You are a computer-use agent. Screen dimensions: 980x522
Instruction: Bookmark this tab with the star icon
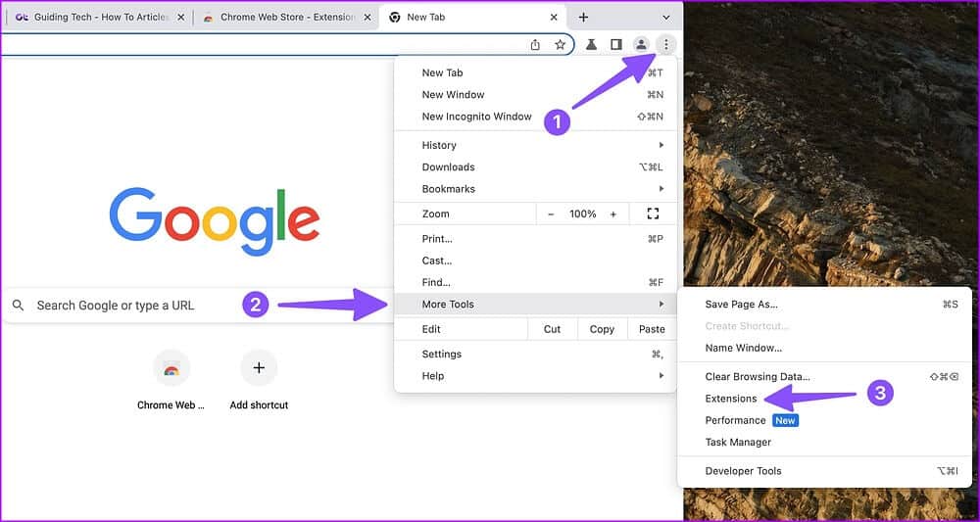[560, 44]
